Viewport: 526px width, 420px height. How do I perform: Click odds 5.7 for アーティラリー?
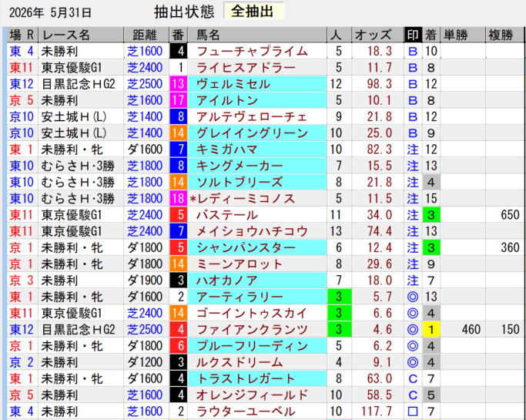pos(383,297)
